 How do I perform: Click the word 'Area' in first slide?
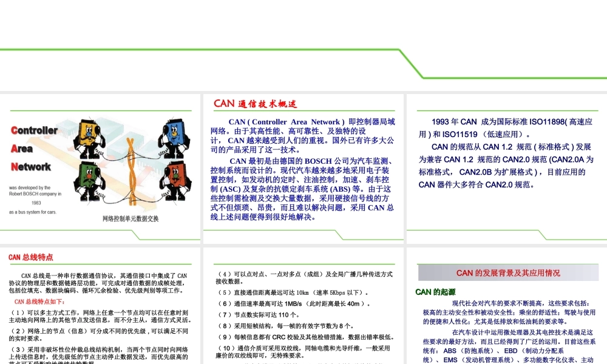pyautogui.click(x=22, y=149)
